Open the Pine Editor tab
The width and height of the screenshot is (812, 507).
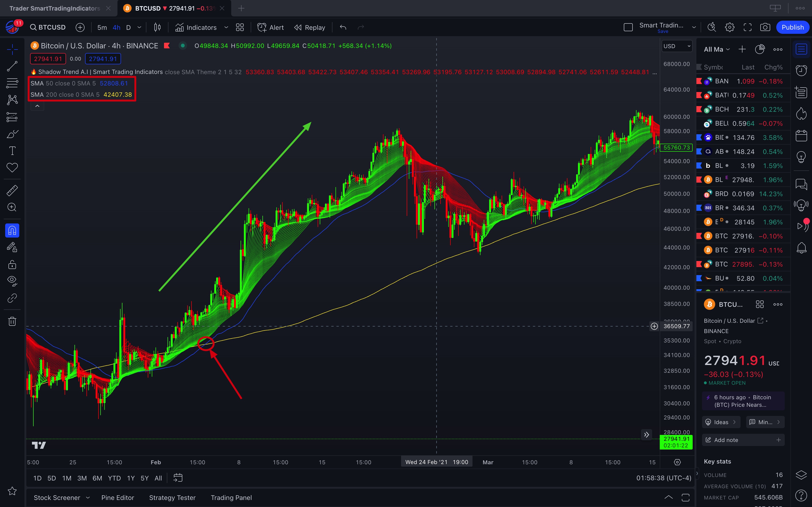click(x=117, y=498)
